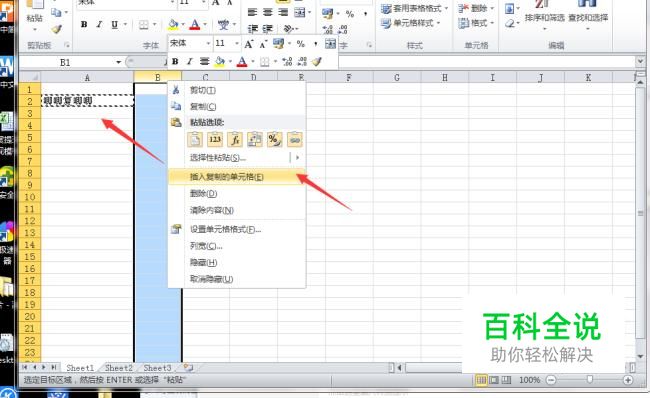Click mini toolbar increase decimal icon

pyautogui.click(x=287, y=62)
